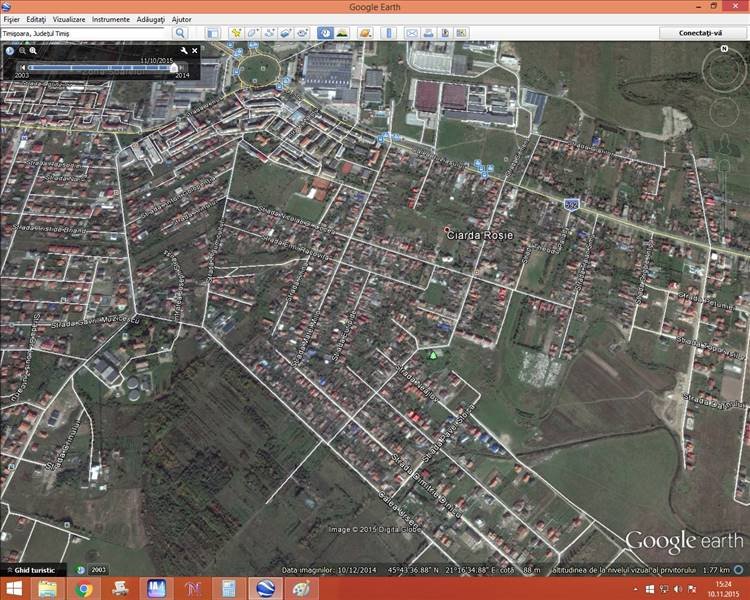Viewport: 750px width, 600px height.
Task: Open time slider wrench options
Action: [184, 50]
